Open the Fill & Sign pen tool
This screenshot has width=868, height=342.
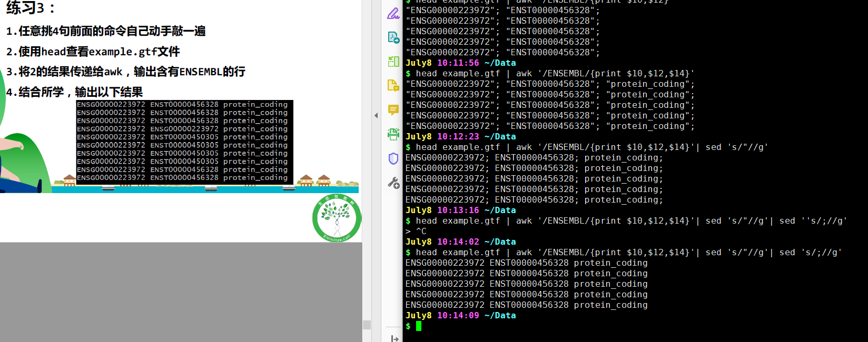point(393,14)
